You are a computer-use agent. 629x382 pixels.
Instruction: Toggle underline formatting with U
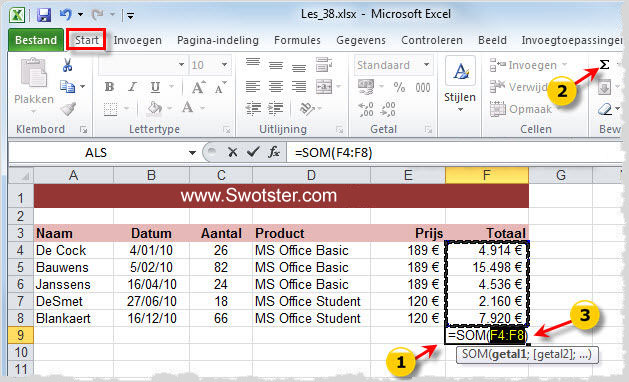(x=155, y=87)
